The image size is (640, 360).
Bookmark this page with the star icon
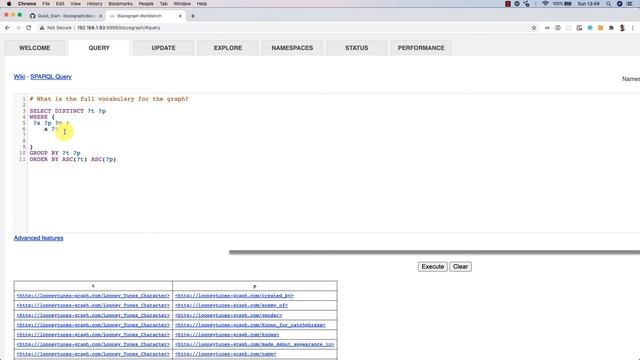pyautogui.click(x=534, y=28)
